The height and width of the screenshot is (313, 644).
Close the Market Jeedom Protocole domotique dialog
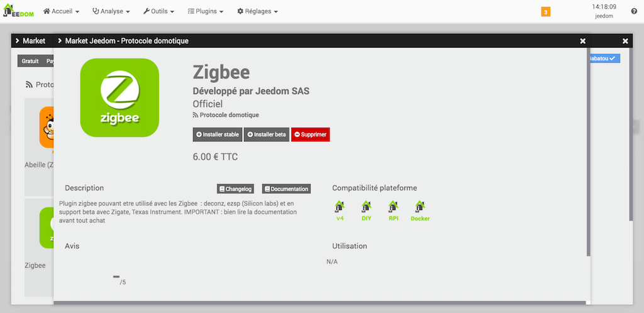[582, 41]
